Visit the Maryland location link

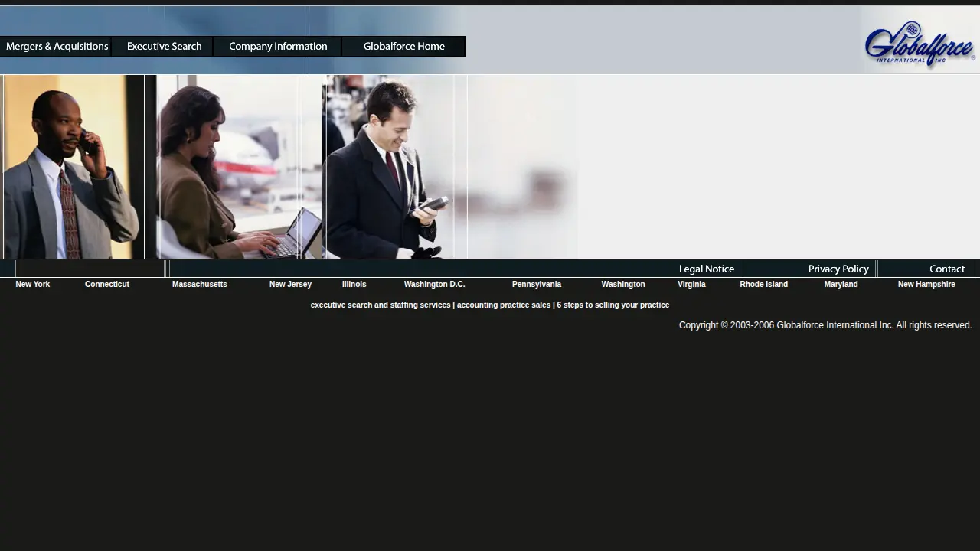pos(841,284)
